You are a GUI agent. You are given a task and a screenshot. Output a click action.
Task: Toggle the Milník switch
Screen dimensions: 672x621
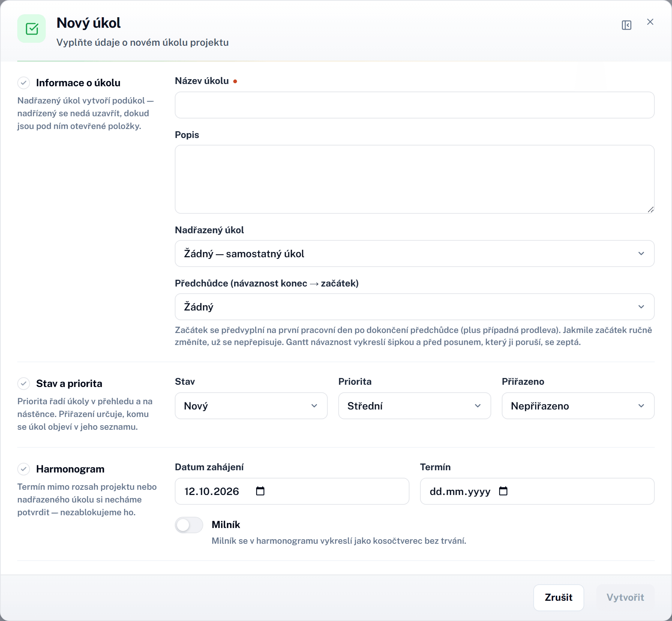tap(189, 525)
